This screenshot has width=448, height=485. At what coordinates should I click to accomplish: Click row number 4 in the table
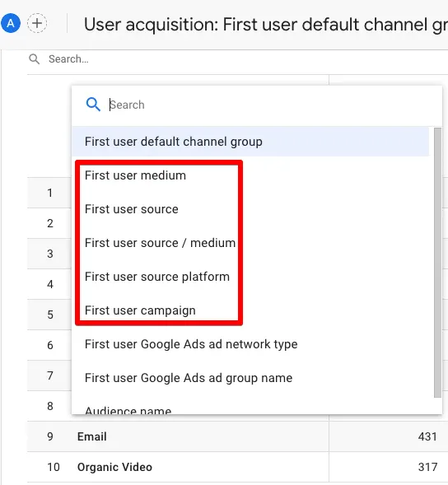click(50, 284)
